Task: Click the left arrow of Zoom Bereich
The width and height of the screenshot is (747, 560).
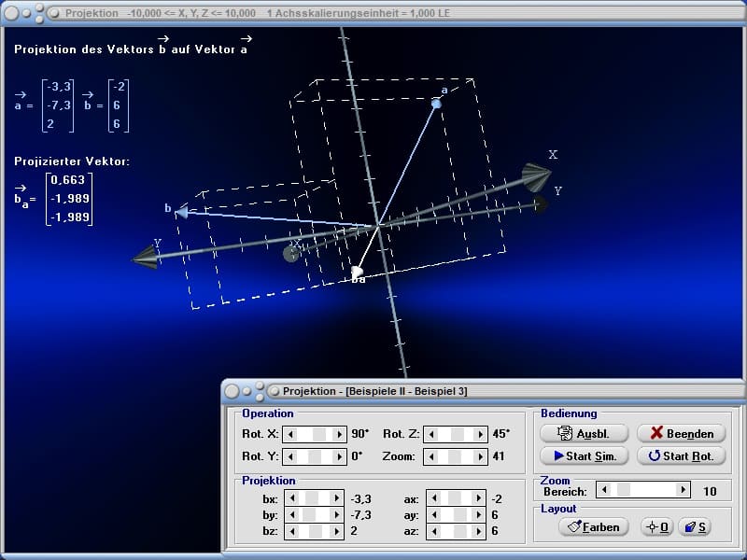Action: (604, 489)
